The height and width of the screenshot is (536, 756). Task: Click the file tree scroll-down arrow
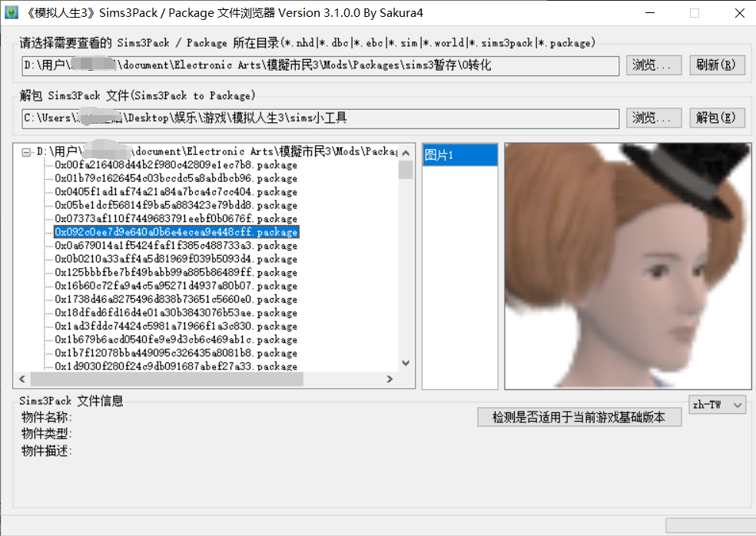click(406, 363)
